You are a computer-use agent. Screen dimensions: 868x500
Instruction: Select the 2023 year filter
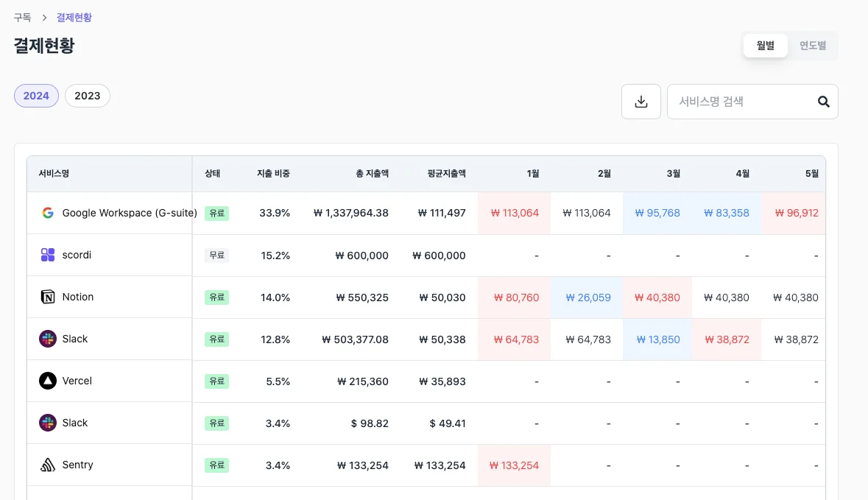click(x=88, y=96)
